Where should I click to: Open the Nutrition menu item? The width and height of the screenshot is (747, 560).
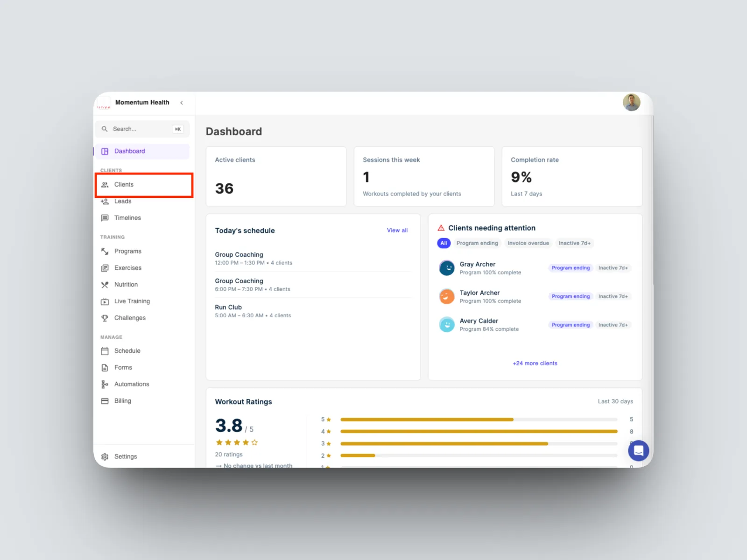click(x=142, y=285)
